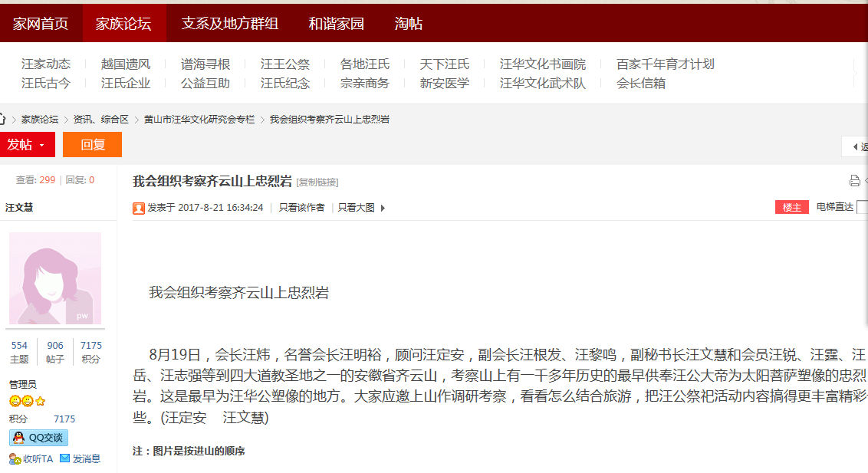Click the printer icon beside post title
The height and width of the screenshot is (473, 868).
tap(854, 181)
